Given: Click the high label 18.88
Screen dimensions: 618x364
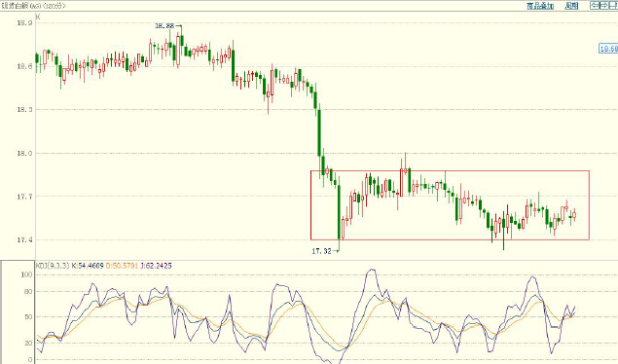Looking at the screenshot, I should 164,26.
